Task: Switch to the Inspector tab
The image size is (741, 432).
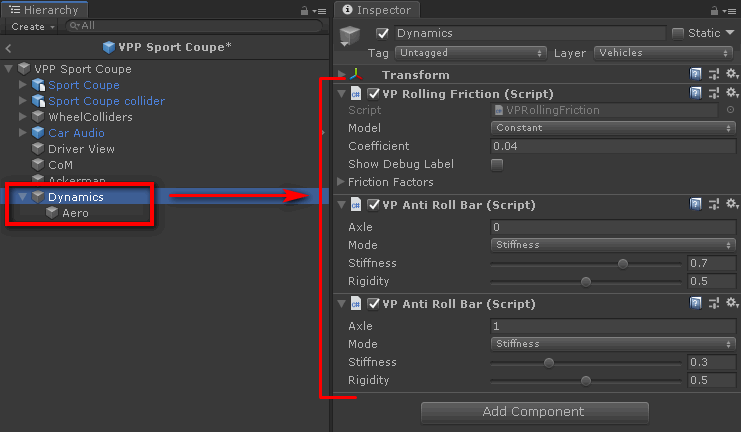Action: pos(377,10)
